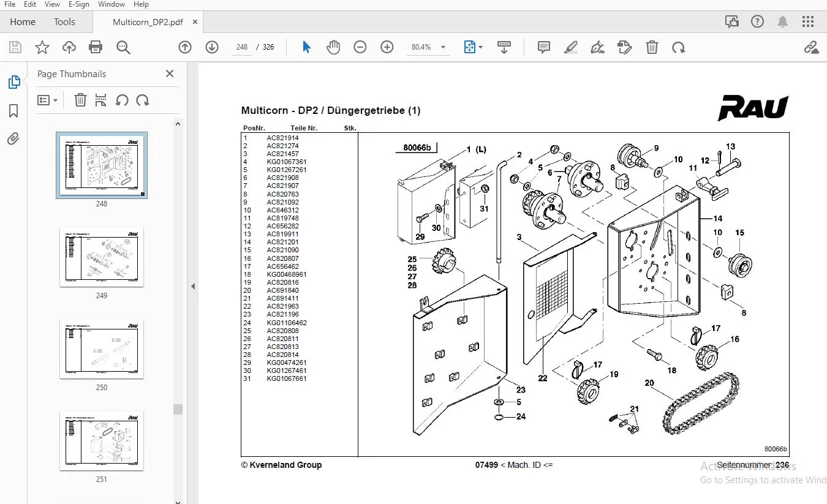827x504 pixels.
Task: Click the thumbnails scroll up arrow
Action: pyautogui.click(x=178, y=124)
